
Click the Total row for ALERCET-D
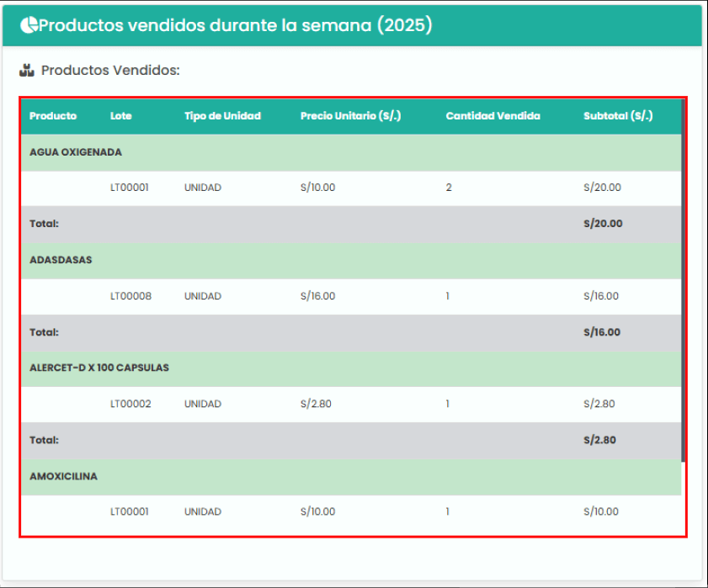coord(337,439)
